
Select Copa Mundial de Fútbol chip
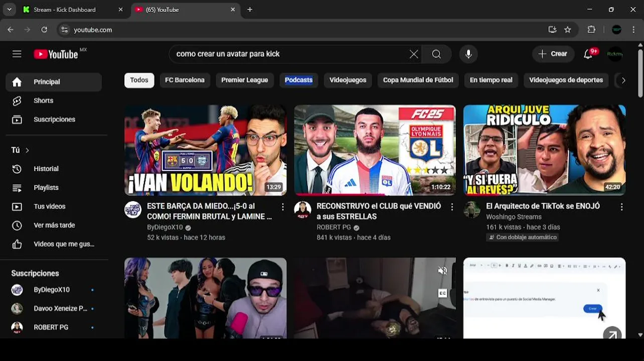point(418,80)
